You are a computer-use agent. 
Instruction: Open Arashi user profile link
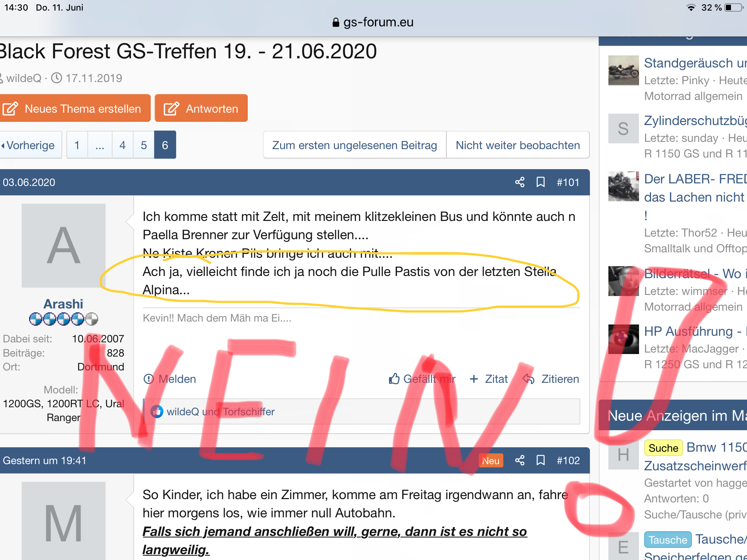(63, 304)
